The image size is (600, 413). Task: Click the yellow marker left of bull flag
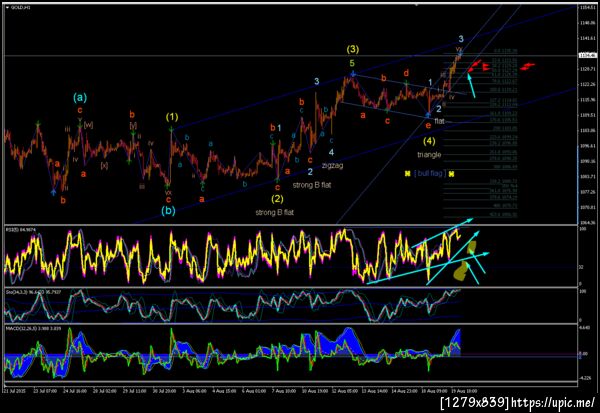[408, 174]
